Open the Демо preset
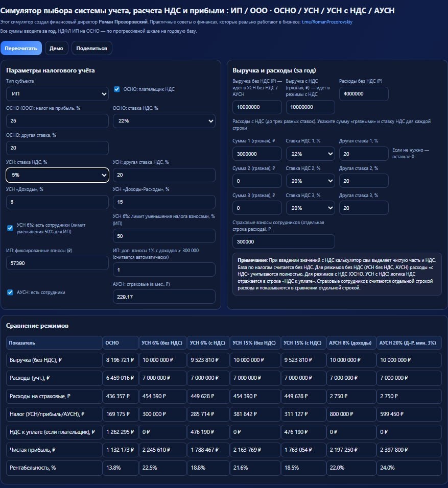448x488 pixels. point(56,48)
